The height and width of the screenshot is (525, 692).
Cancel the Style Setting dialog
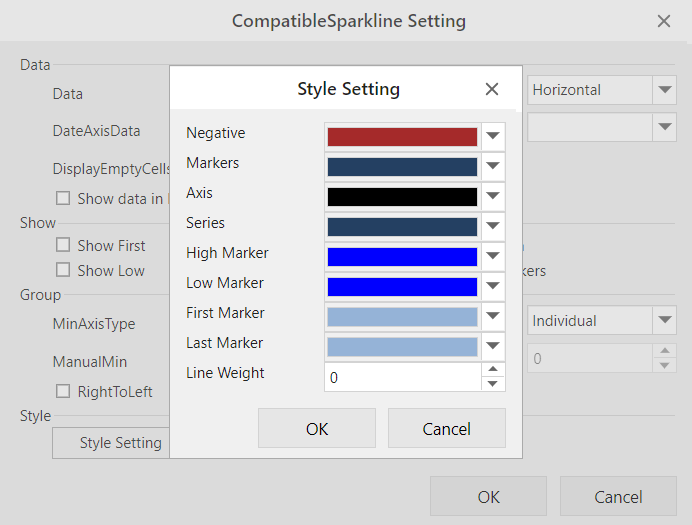point(446,428)
